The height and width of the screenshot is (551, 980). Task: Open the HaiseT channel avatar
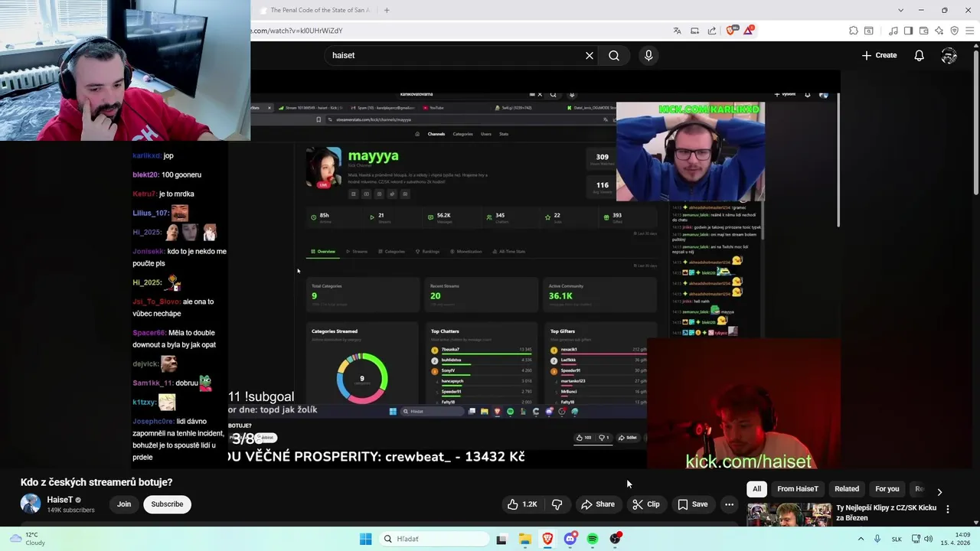point(31,504)
